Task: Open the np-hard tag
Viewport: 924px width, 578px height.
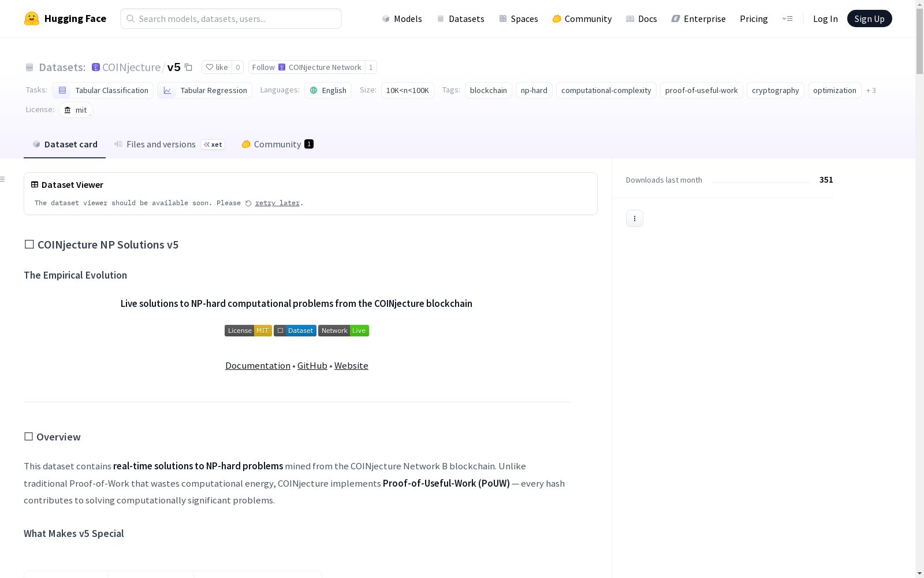Action: pyautogui.click(x=534, y=90)
